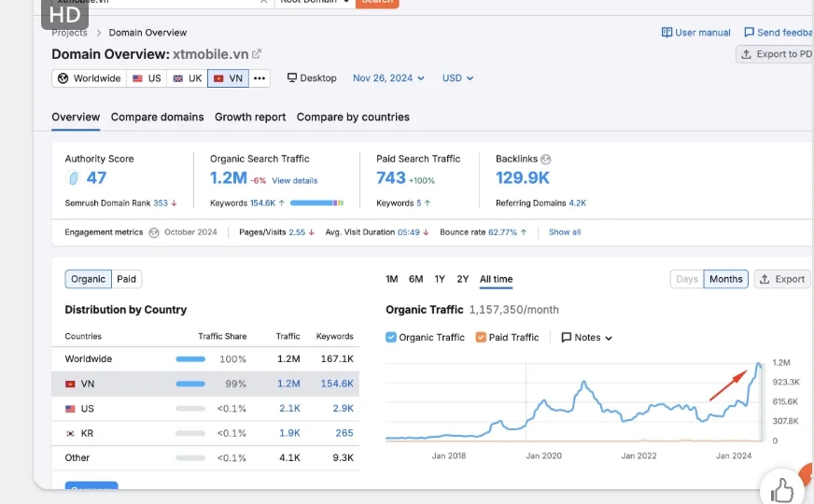Switch to Paid distribution toggle
The height and width of the screenshot is (504, 814).
click(126, 279)
